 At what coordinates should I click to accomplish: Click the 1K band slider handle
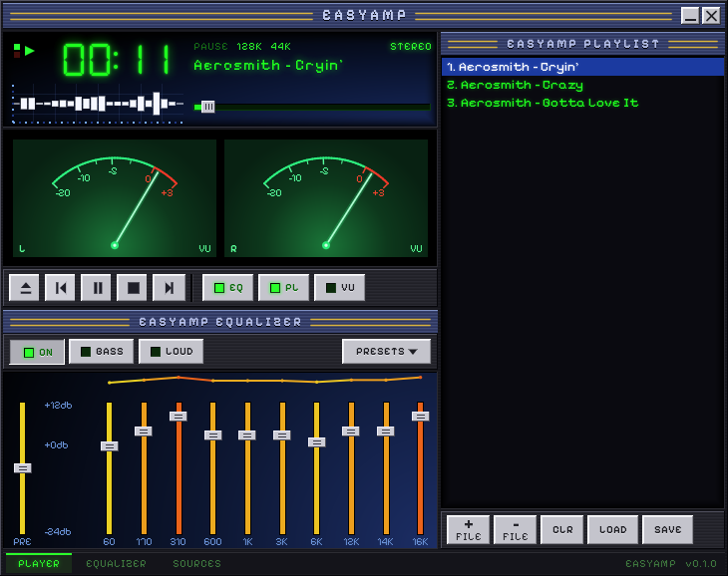pos(247,435)
